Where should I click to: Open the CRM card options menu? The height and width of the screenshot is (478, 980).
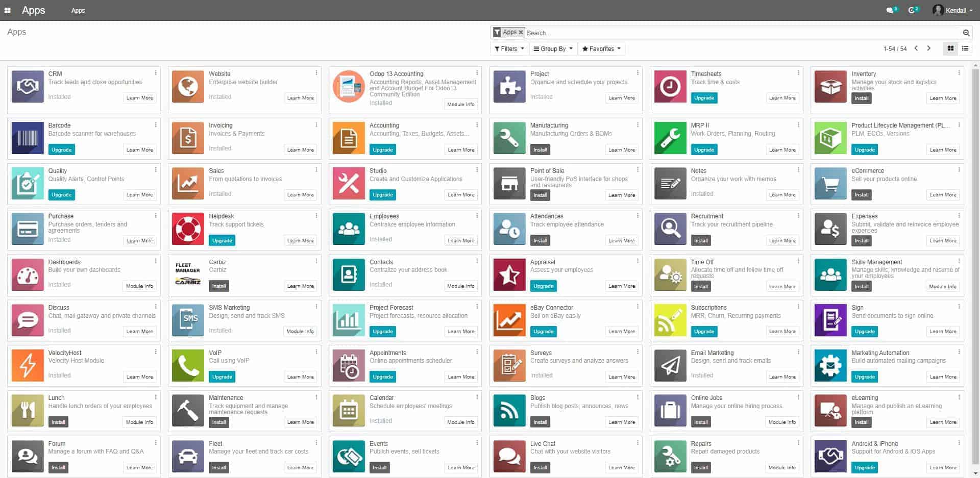coord(156,73)
